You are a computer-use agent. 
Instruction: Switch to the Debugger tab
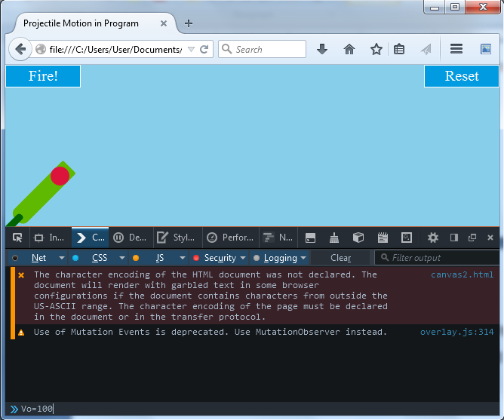click(x=131, y=238)
